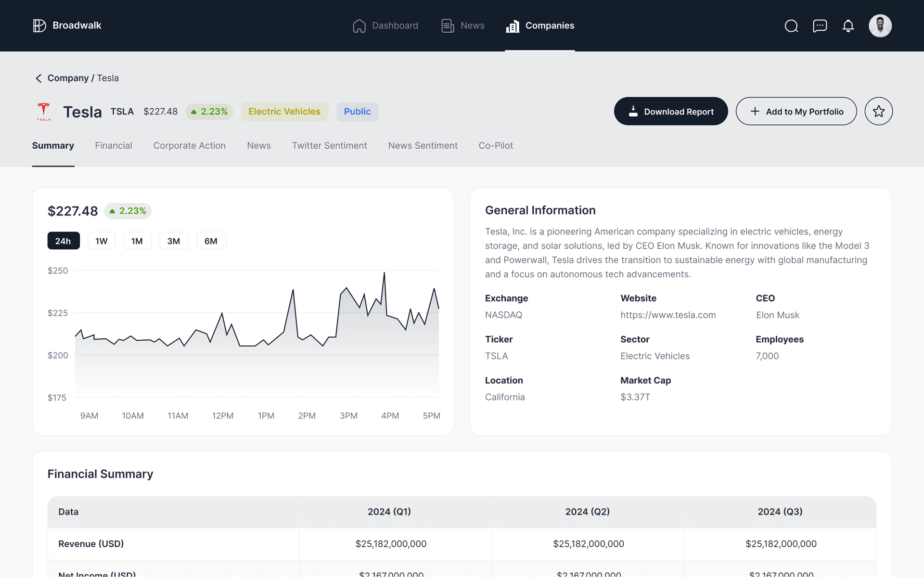This screenshot has height=577, width=924.
Task: Click the Broadwalk brand name
Action: tap(77, 26)
